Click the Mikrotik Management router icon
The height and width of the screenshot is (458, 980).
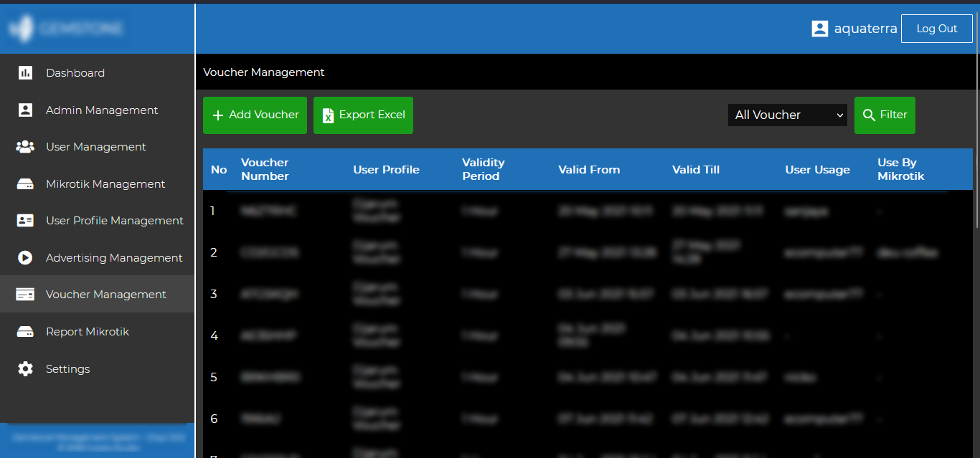[x=25, y=184]
